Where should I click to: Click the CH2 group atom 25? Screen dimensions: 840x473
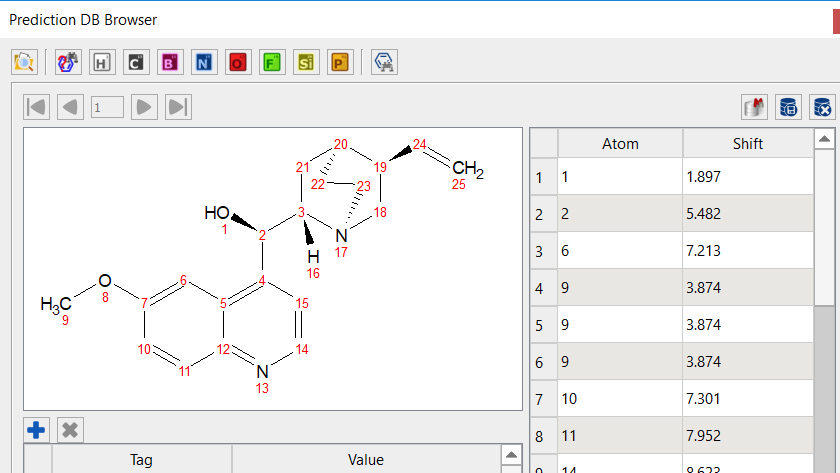[x=468, y=169]
